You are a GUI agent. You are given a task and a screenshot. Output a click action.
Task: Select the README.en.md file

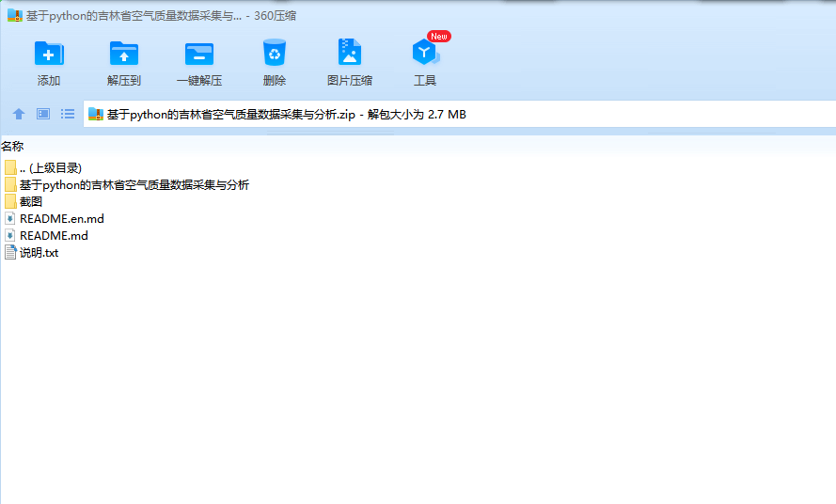tap(55, 219)
